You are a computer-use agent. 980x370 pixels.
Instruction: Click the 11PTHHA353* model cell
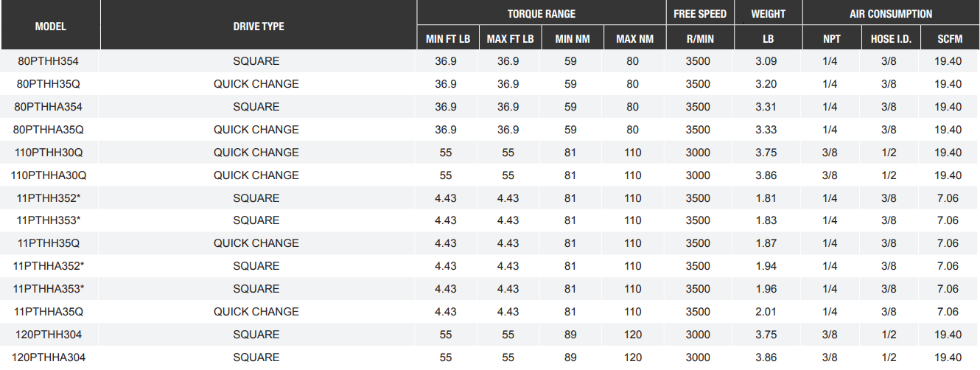coord(51,289)
